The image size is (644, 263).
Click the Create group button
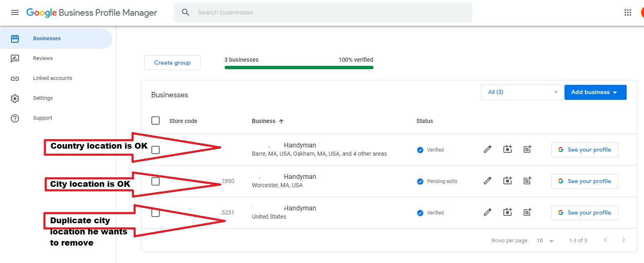(x=172, y=63)
